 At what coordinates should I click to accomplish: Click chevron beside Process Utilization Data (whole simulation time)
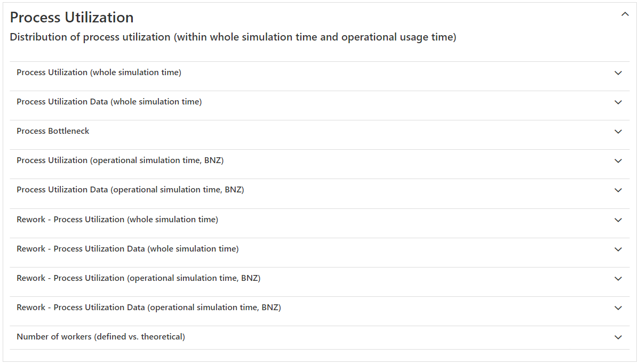(618, 102)
